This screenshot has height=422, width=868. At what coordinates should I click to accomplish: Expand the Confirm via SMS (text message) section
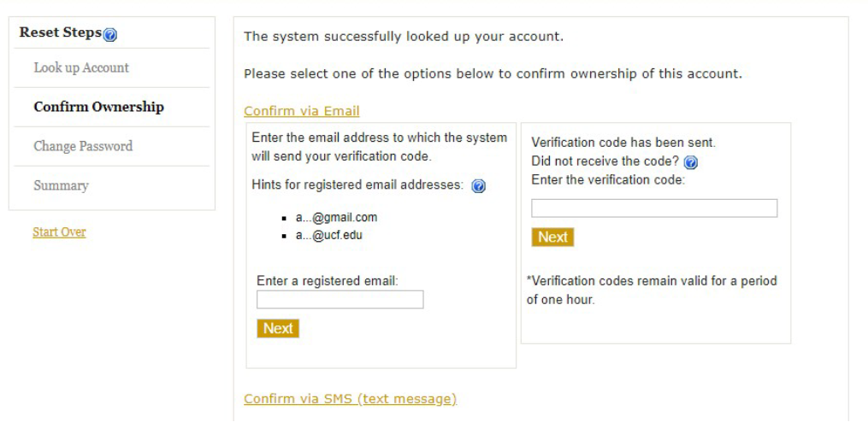point(350,399)
